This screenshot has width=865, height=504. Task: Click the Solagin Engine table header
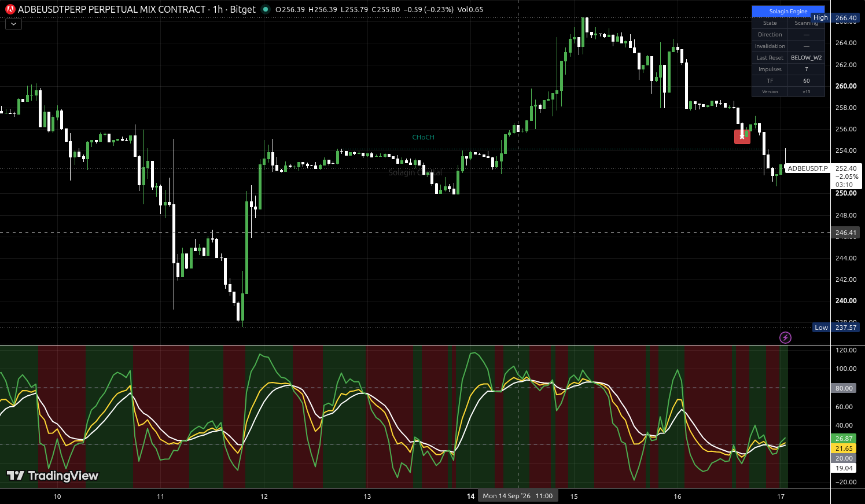click(x=788, y=11)
